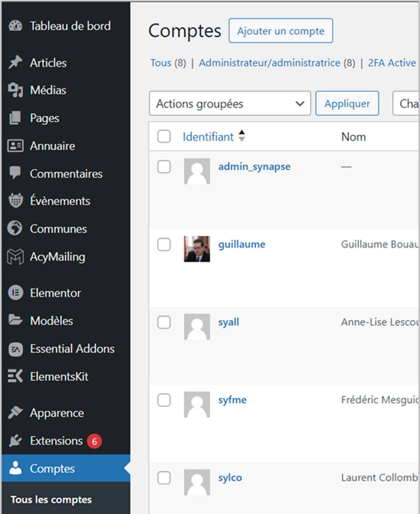
Task: Open the Commentaires menu
Action: (x=66, y=173)
